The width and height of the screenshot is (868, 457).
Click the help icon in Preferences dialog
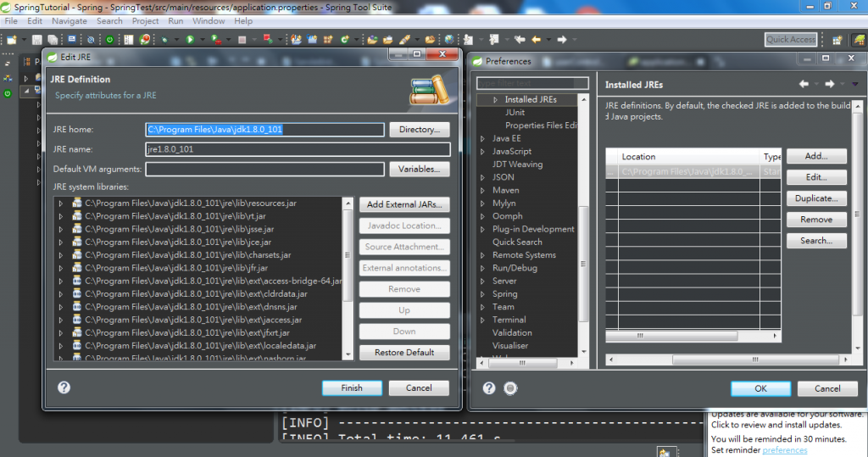[489, 387]
